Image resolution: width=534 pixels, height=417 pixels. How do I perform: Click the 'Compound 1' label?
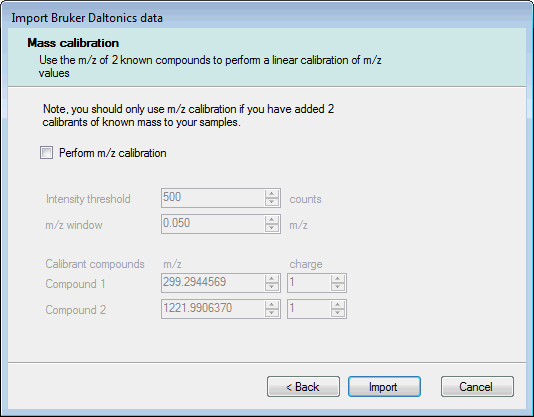(75, 284)
